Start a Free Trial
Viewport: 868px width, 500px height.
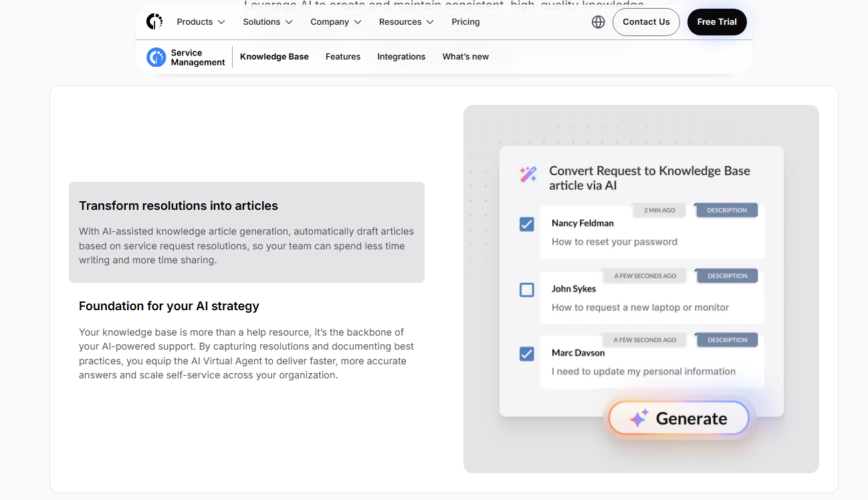click(x=717, y=22)
